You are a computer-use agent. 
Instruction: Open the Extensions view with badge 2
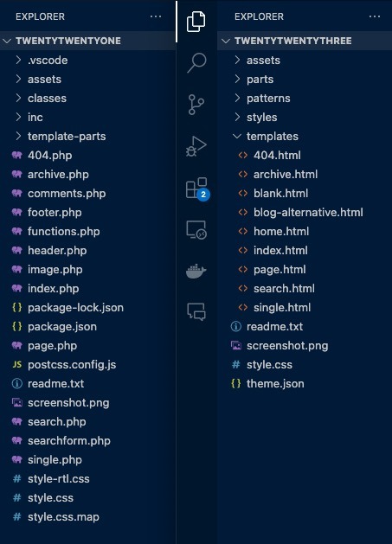click(x=197, y=189)
